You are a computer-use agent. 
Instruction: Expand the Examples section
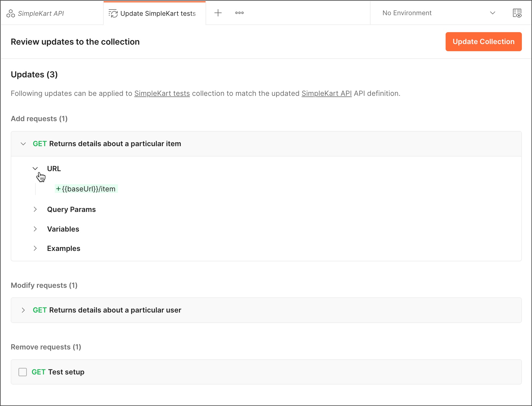[x=35, y=248]
